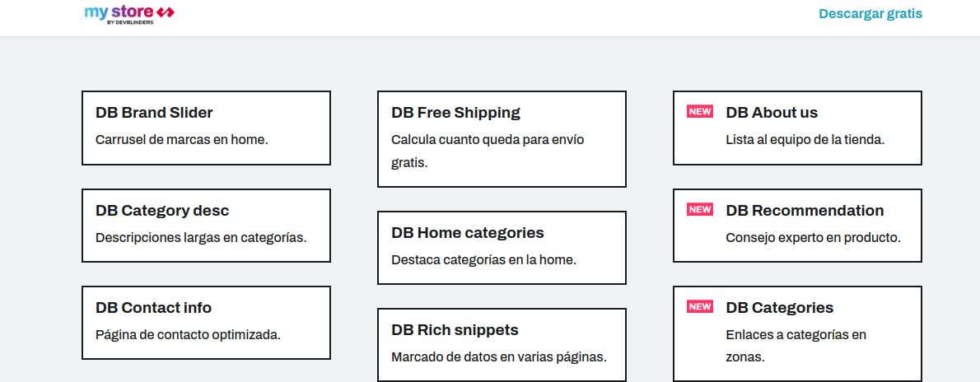
Task: Click NEW badge on DB About us
Action: click(699, 112)
